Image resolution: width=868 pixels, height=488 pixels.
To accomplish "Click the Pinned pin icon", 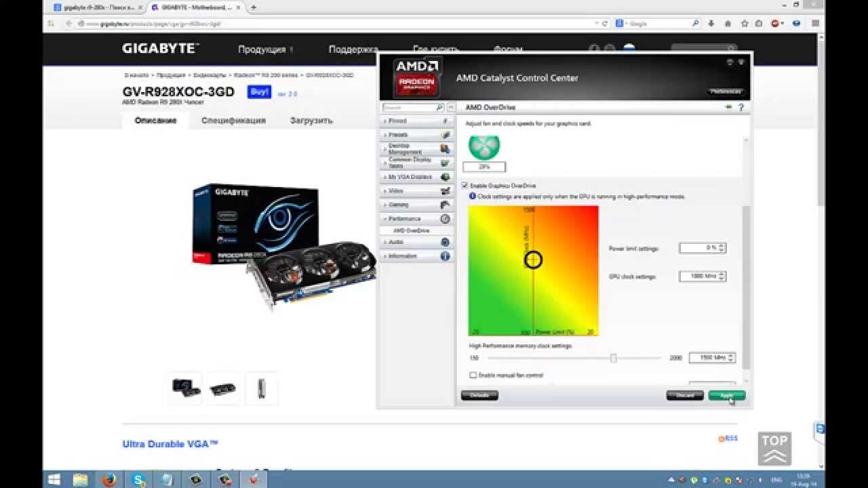I will pos(445,121).
